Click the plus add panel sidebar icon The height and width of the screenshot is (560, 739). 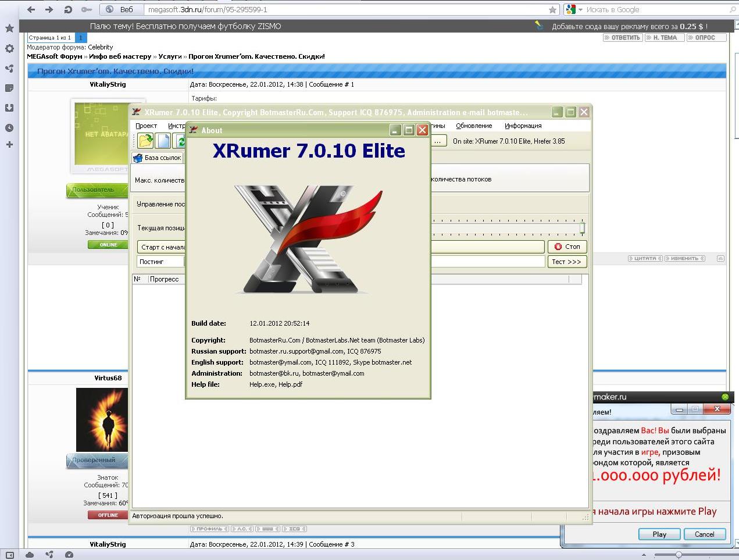9,144
